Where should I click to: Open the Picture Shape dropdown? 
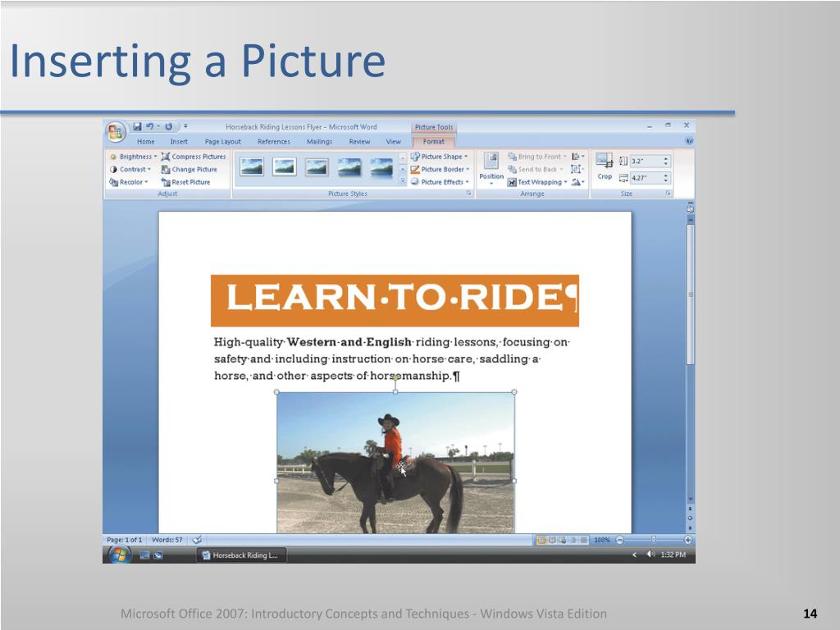tap(440, 157)
